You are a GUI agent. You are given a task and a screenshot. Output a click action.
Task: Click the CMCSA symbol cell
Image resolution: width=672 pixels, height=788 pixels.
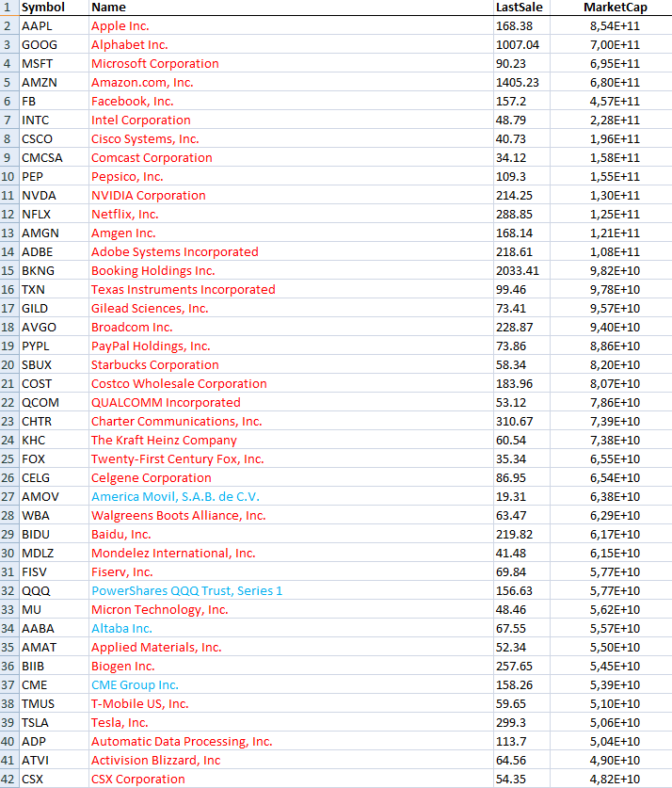(x=55, y=158)
